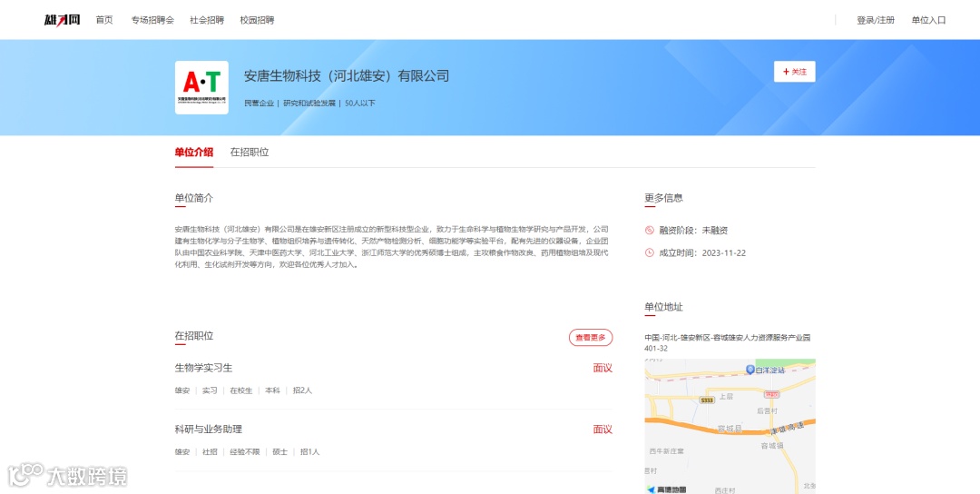Click the 更多信息 section heading
This screenshot has height=494, width=980.
[663, 198]
